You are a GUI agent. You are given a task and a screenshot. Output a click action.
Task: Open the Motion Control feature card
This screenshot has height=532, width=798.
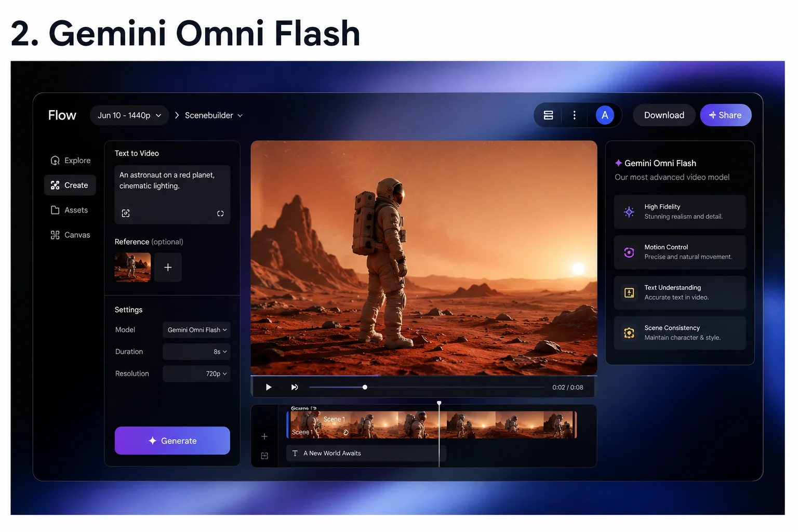coord(680,252)
